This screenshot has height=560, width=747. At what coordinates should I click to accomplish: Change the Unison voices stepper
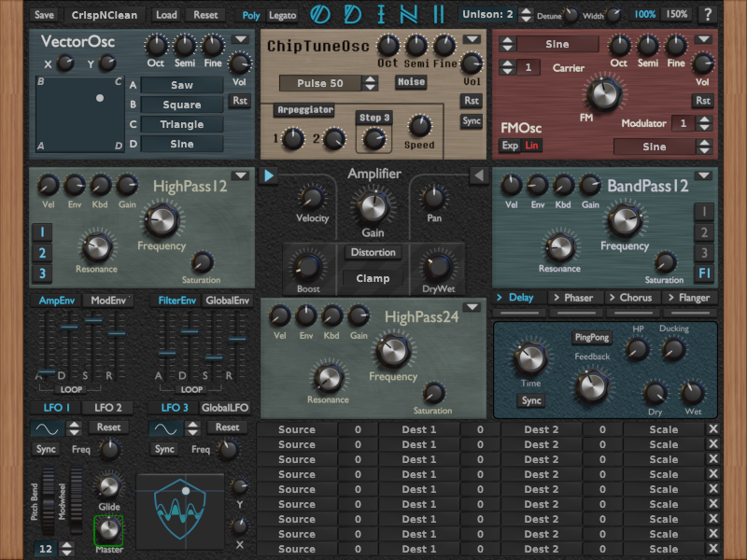click(x=526, y=15)
